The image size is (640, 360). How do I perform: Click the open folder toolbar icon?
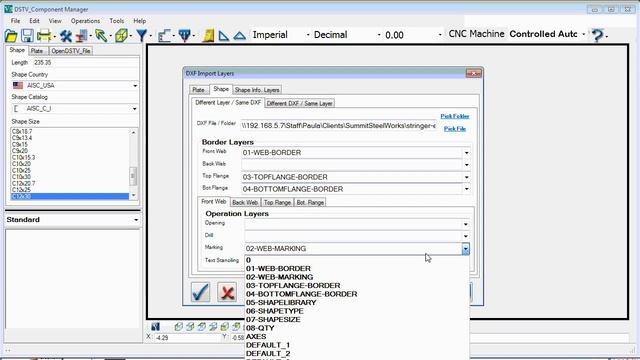[11, 36]
